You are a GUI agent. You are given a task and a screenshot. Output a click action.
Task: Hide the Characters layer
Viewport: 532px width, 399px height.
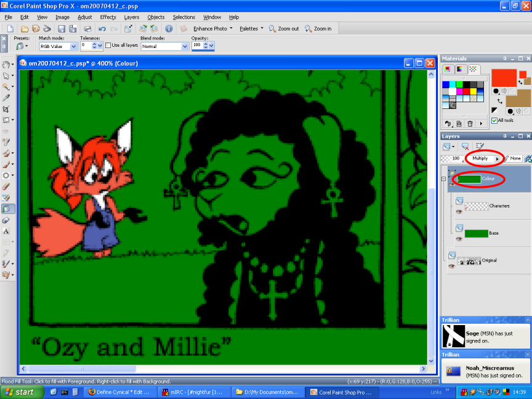pos(459,211)
